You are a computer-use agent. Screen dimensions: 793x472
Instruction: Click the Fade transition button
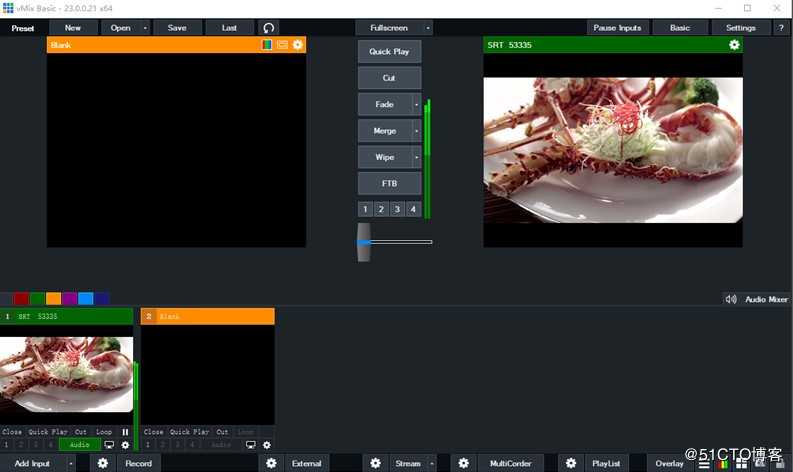click(384, 104)
